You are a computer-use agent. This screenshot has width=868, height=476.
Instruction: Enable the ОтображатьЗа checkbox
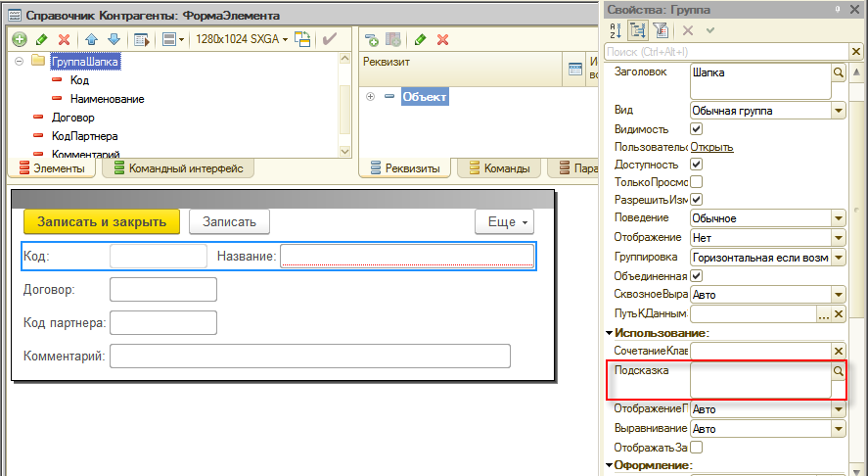point(697,447)
